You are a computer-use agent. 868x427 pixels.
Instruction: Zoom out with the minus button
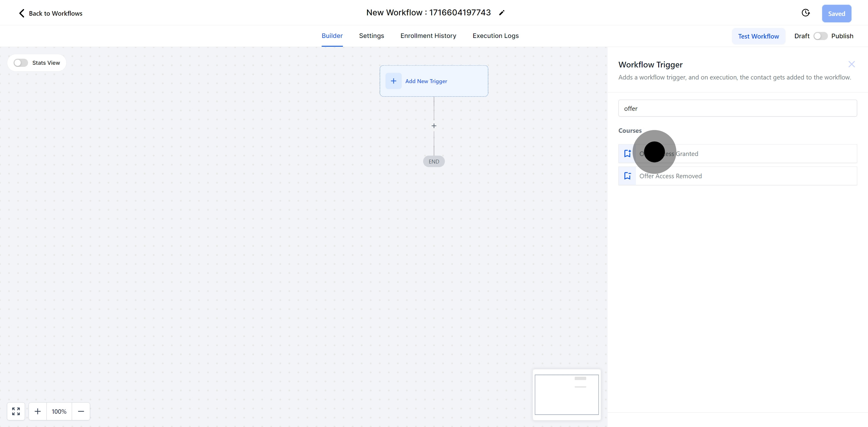[81, 411]
